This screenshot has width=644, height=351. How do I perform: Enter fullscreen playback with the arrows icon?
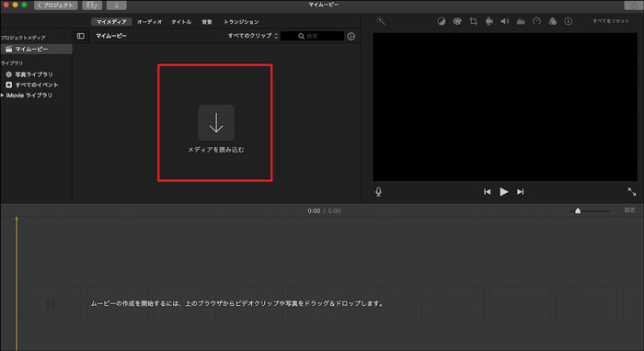632,191
